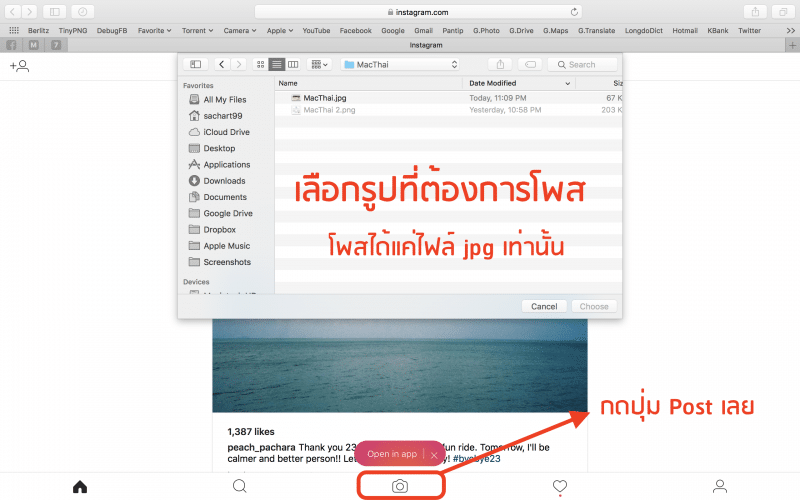Screen dimensions: 800x500
Task: Open Instagram profile person icon
Action: 720,486
